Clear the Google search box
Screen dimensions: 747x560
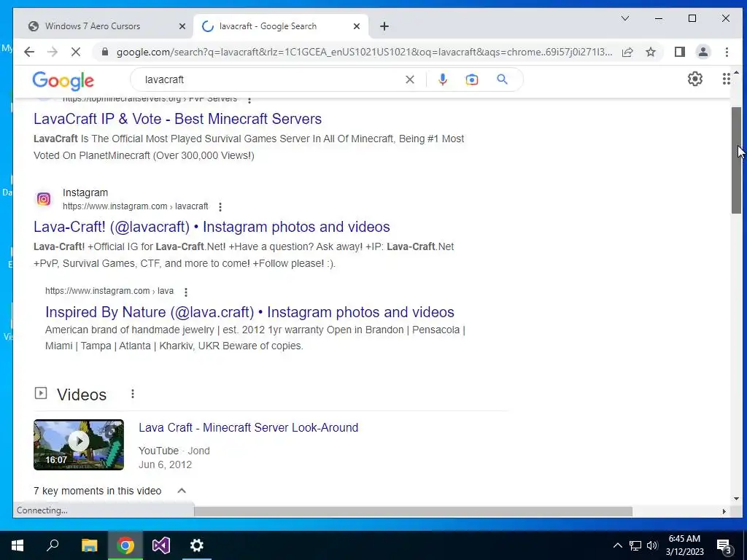click(x=410, y=79)
